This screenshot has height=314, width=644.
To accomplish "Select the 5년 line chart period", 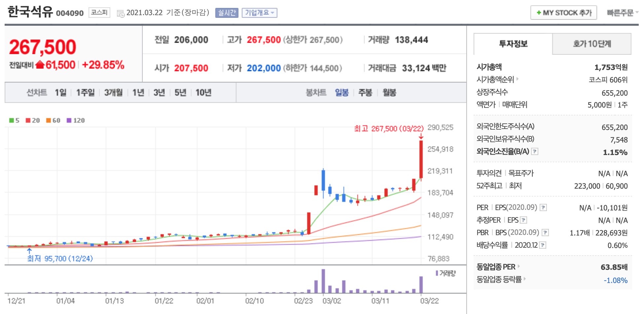I will tap(180, 93).
